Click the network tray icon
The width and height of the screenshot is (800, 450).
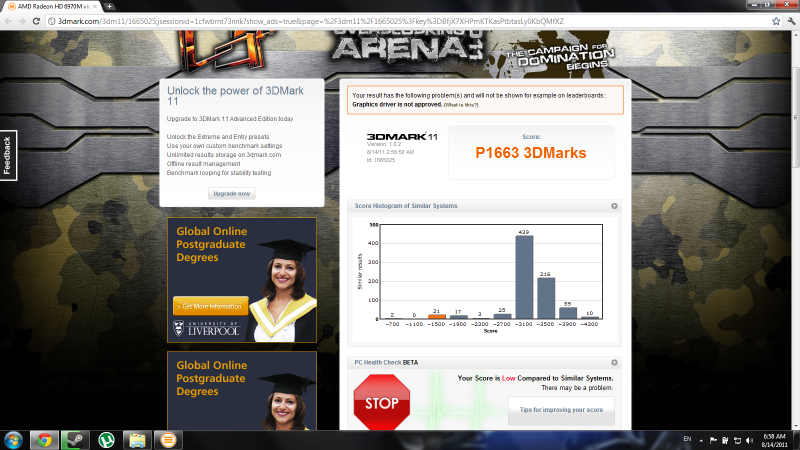[x=737, y=440]
